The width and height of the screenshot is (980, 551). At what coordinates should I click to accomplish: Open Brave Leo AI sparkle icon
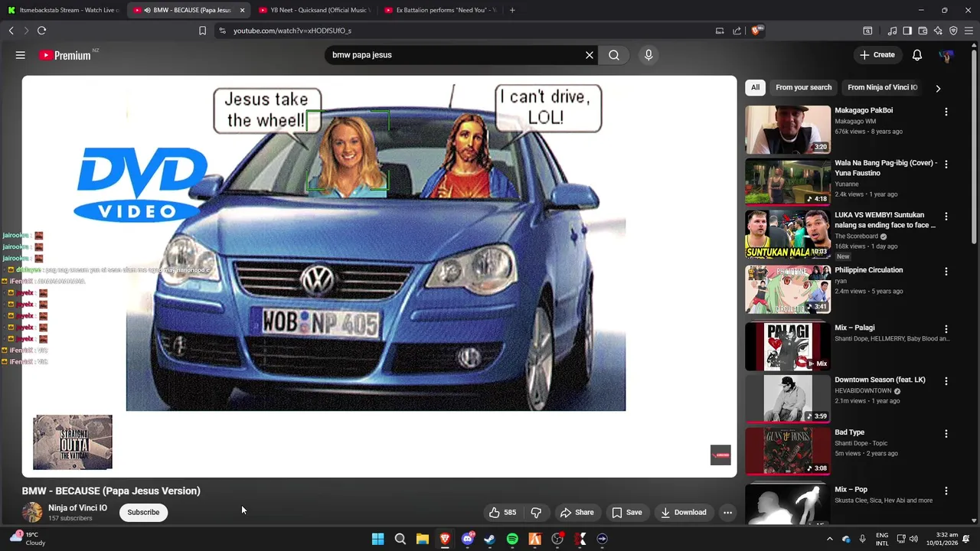pos(938,31)
